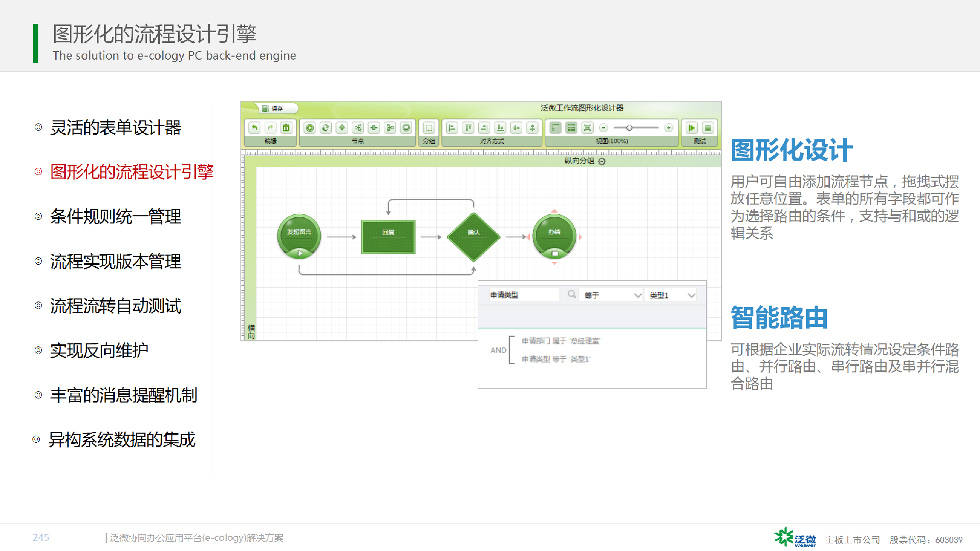This screenshot has width=980, height=551.
Task: Toggle the grid display icon in 视图
Action: 572,128
